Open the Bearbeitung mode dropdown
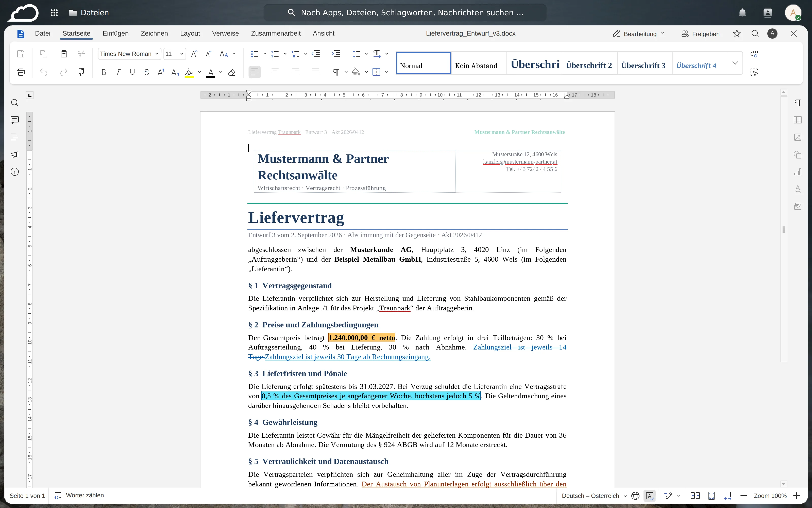This screenshot has width=812, height=508. pos(639,34)
